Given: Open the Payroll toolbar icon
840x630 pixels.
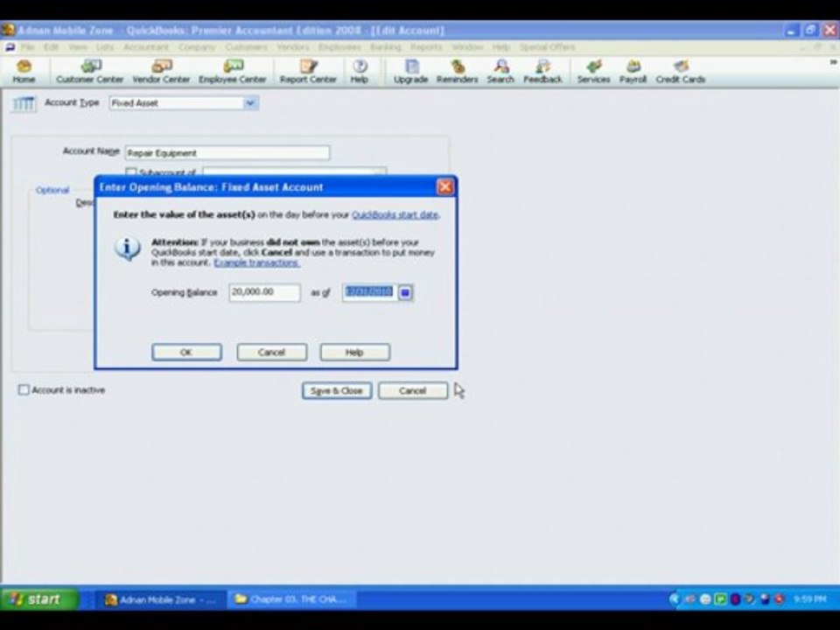Looking at the screenshot, I should coord(633,72).
